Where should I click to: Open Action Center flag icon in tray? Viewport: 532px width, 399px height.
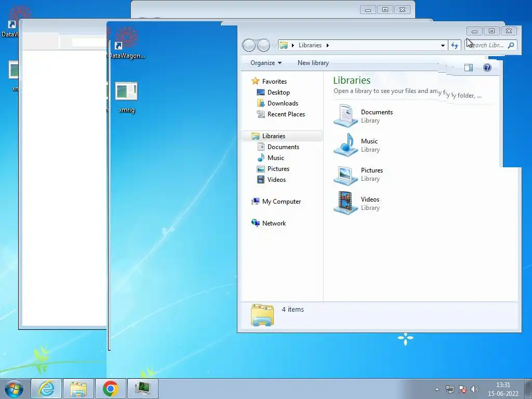(x=462, y=389)
